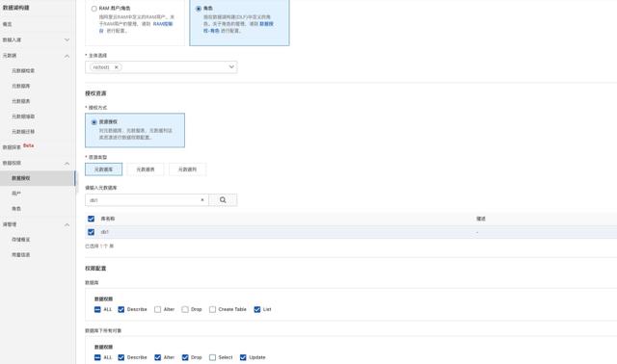Switch resource type to 元数据表 tab
617x364 pixels.
146,169
